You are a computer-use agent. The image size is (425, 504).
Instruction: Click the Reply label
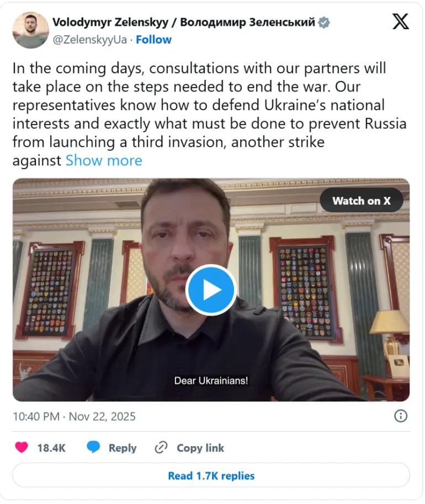pyautogui.click(x=123, y=448)
